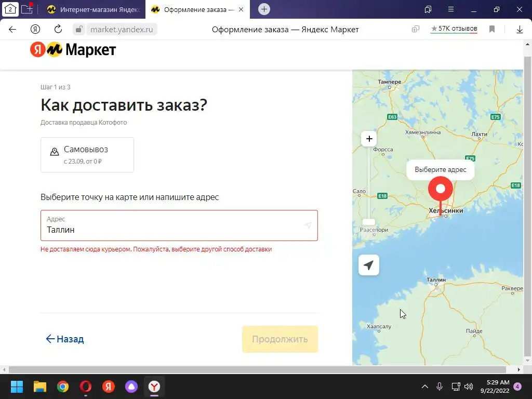Image resolution: width=532 pixels, height=399 pixels.
Task: Open the bookmarks panel icon in title bar
Action: pos(428,9)
